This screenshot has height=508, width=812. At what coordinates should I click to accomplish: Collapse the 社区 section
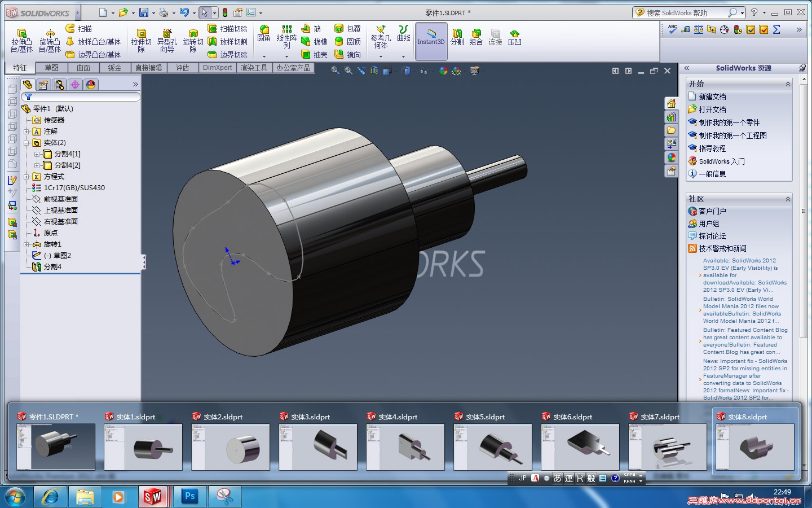788,199
